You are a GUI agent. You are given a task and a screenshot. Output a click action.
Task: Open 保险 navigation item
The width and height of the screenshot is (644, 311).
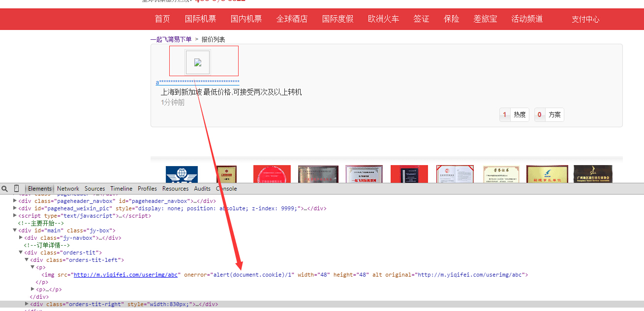coord(451,19)
